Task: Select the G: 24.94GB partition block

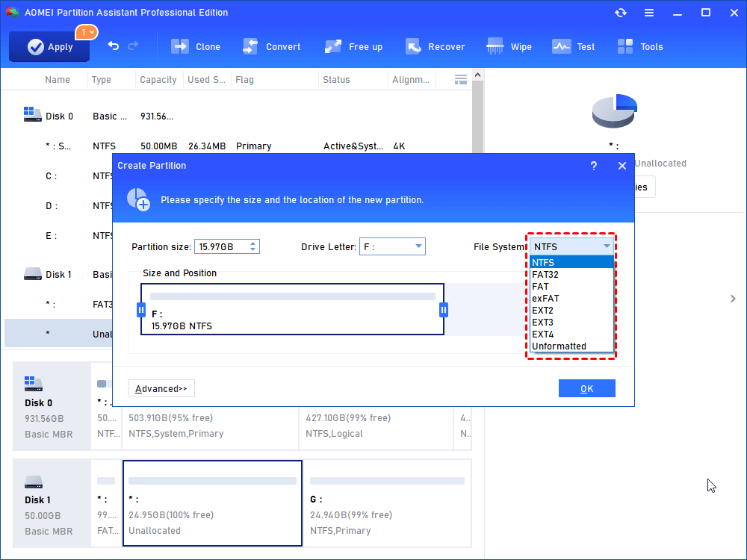Action: coord(387,503)
